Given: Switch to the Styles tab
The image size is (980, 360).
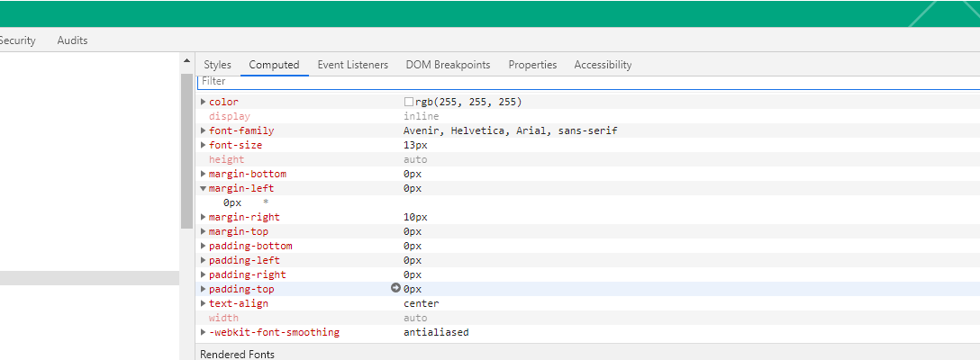Looking at the screenshot, I should coord(217,65).
